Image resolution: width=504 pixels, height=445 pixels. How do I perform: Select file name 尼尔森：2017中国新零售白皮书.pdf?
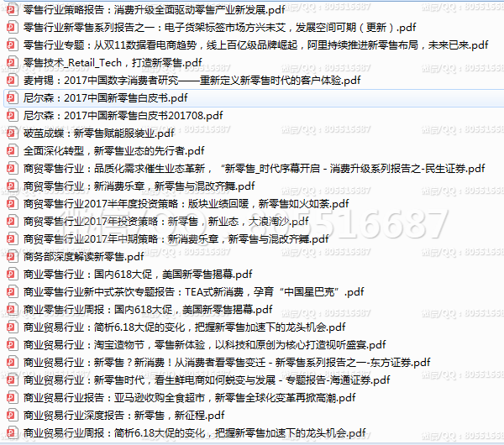(106, 98)
